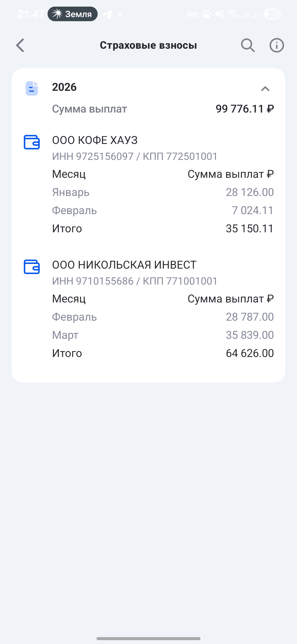This screenshot has height=644, width=297.
Task: Tap the Земля status bar pill
Action: [x=73, y=14]
